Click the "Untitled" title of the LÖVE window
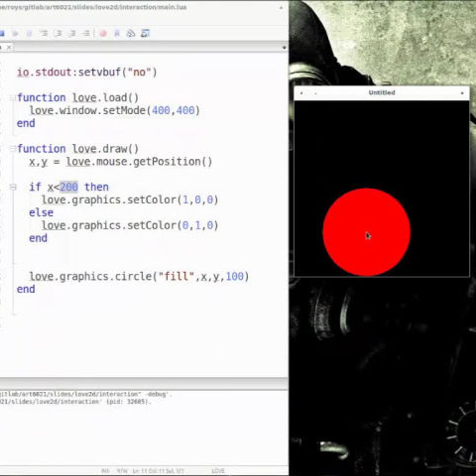476x476 pixels. 382,92
